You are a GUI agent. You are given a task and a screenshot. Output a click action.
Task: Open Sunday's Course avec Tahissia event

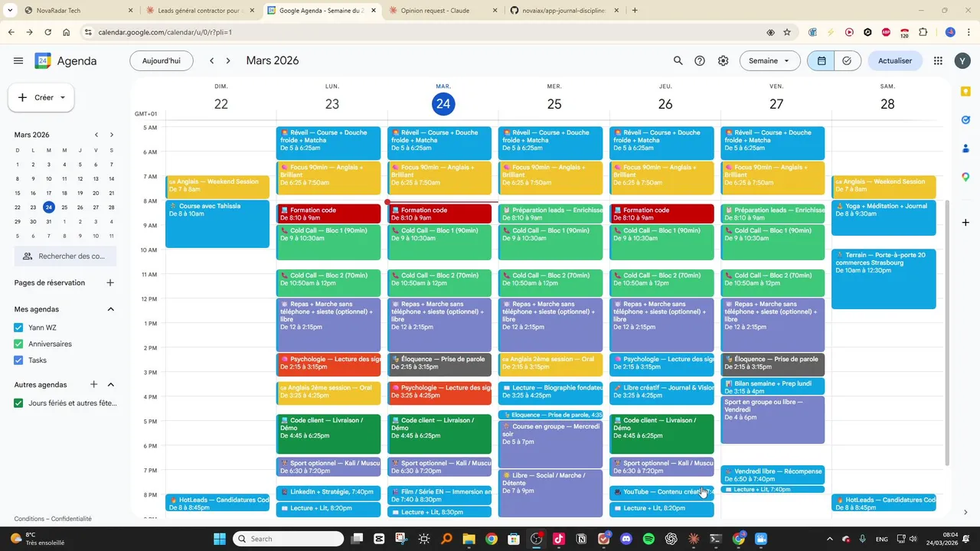pyautogui.click(x=217, y=223)
